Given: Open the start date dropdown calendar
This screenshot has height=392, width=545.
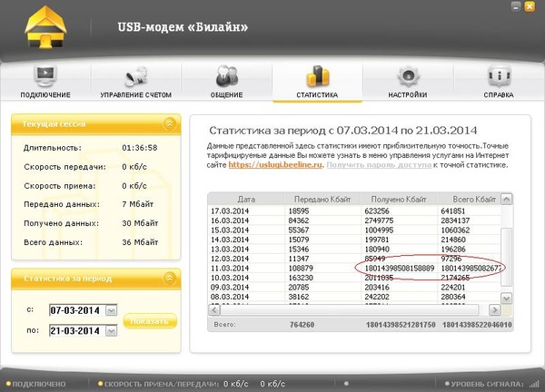Looking at the screenshot, I should [111, 310].
